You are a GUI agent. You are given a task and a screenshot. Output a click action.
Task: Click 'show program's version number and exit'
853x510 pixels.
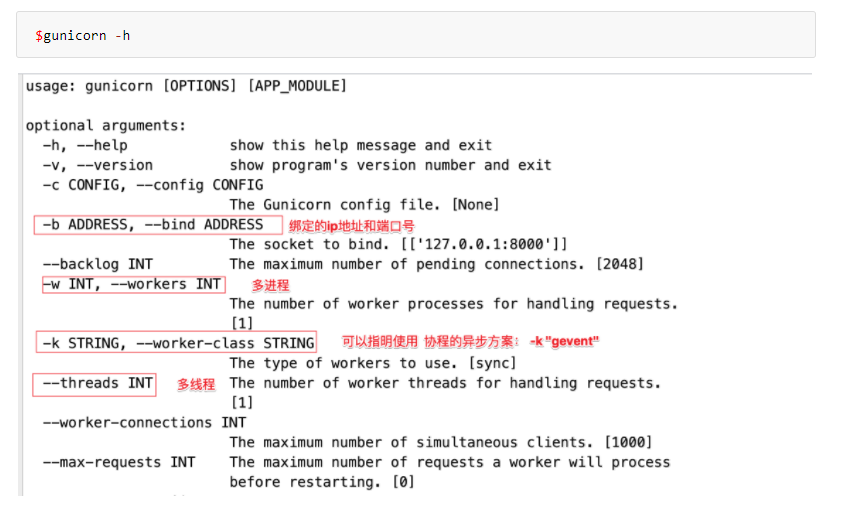391,165
